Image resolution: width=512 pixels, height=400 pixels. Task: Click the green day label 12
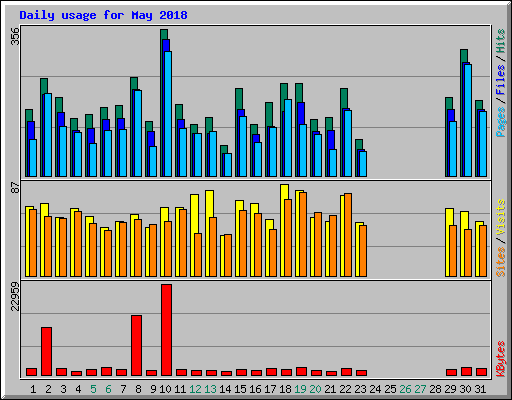(195, 389)
